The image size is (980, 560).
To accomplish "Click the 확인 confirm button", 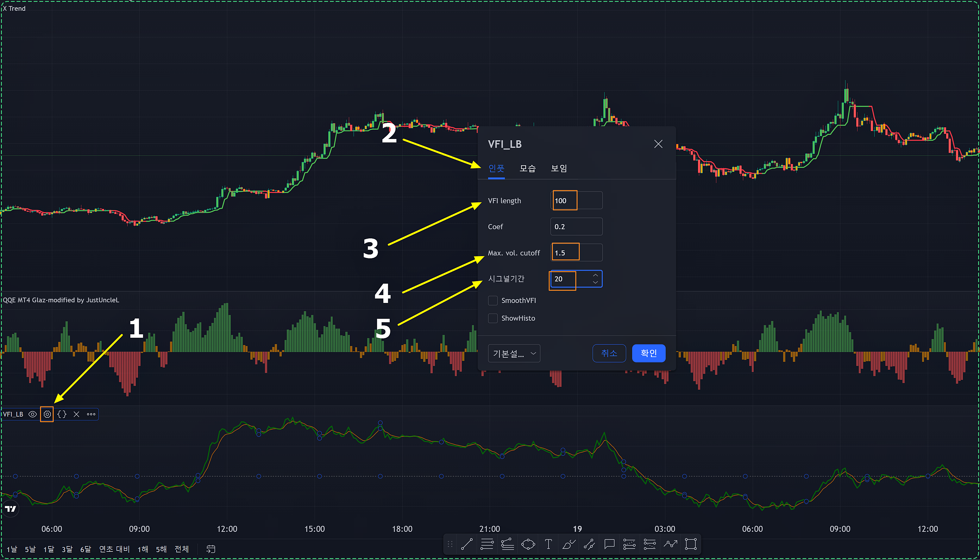I will click(x=649, y=354).
